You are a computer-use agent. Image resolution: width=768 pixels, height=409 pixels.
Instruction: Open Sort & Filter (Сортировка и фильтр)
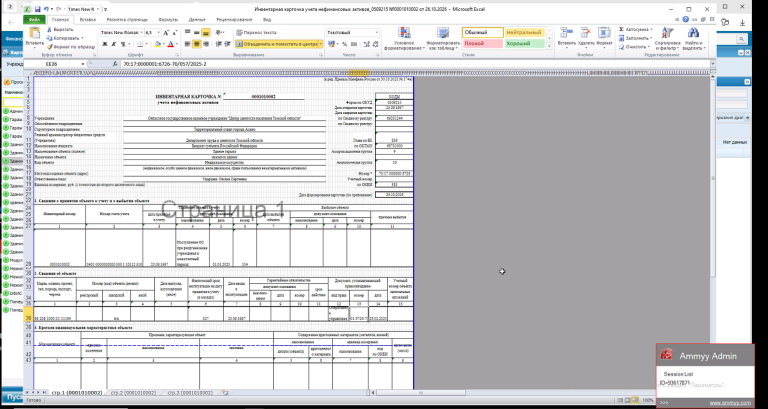[667, 39]
